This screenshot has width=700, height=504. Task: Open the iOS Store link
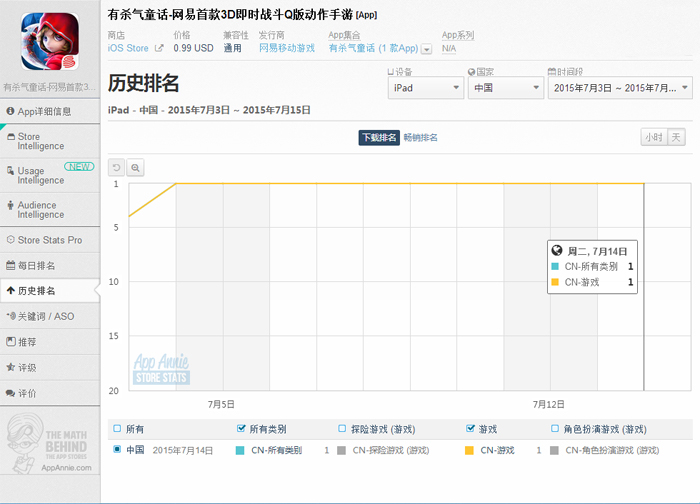(x=128, y=48)
